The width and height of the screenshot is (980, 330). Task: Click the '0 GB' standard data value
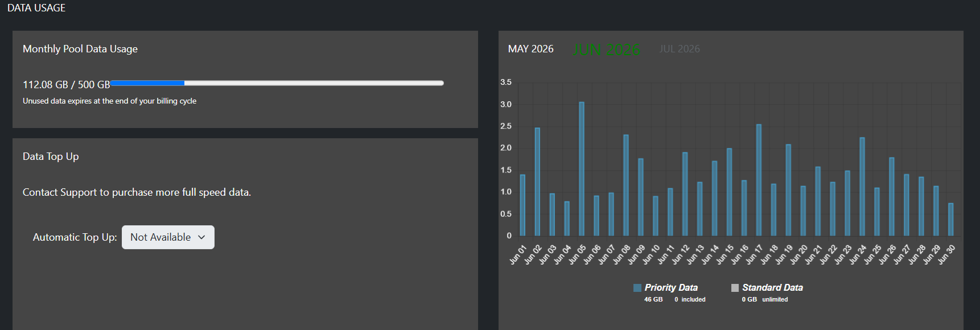749,299
